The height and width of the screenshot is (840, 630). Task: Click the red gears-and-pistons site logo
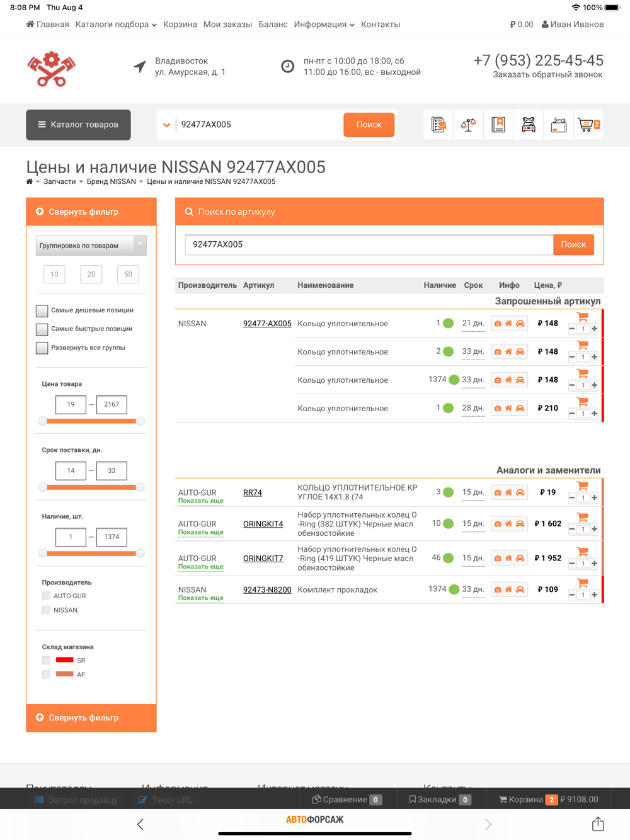[51, 69]
